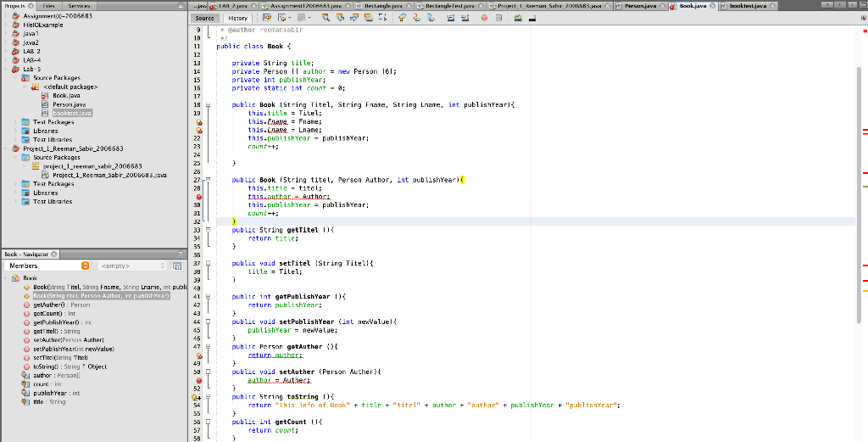Image resolution: width=868 pixels, height=442 pixels.
Task: Click scroll editor tabs left arrow
Action: [x=829, y=5]
